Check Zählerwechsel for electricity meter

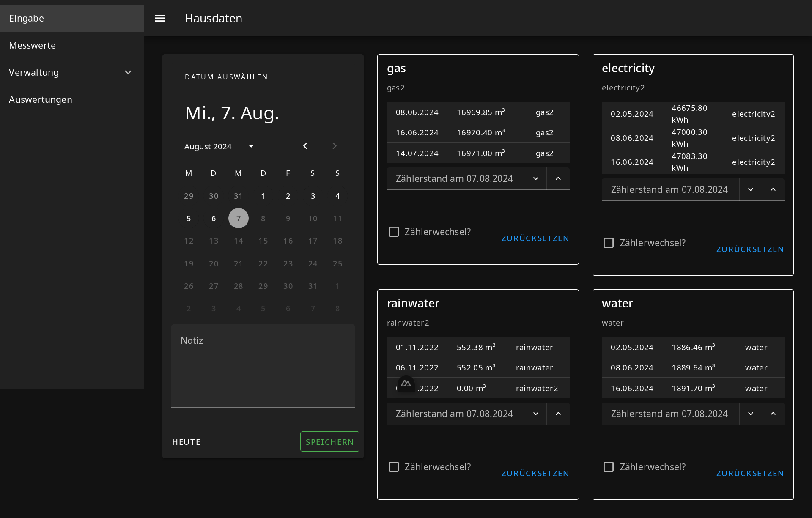pyautogui.click(x=609, y=243)
